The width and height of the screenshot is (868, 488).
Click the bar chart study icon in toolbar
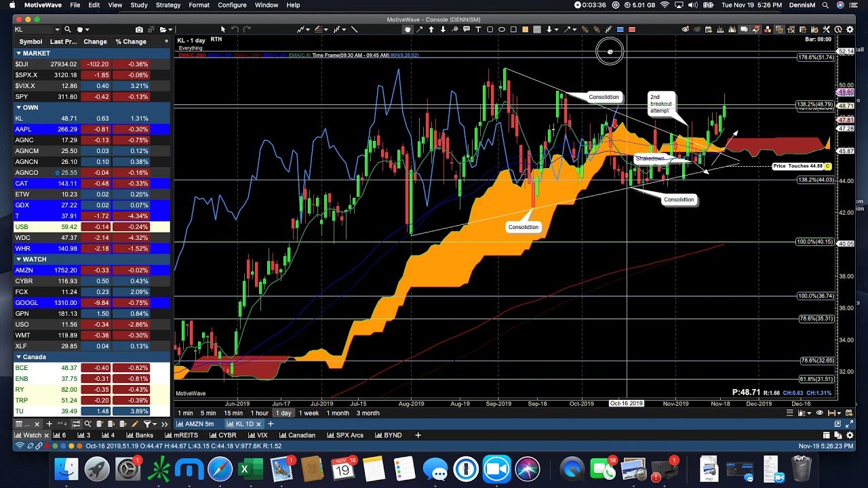pos(720,29)
